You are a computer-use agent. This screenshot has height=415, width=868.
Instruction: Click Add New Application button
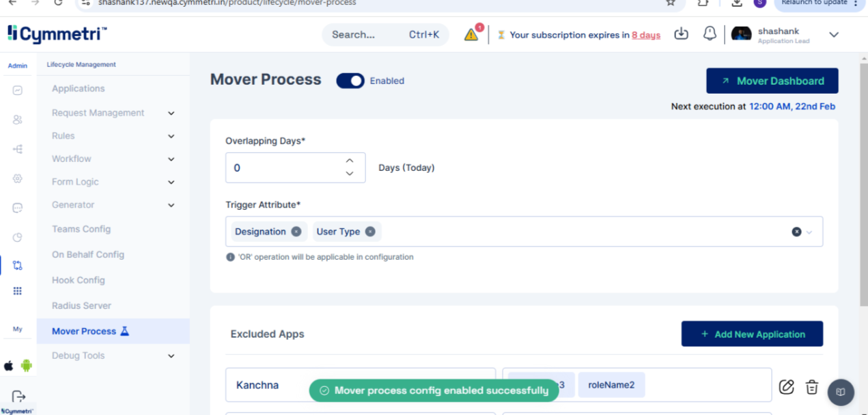tap(752, 334)
